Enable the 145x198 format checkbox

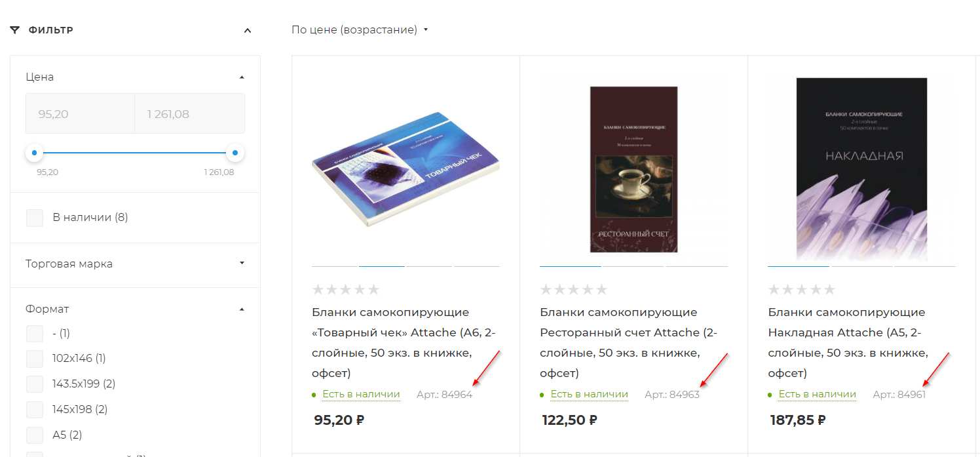click(x=35, y=410)
